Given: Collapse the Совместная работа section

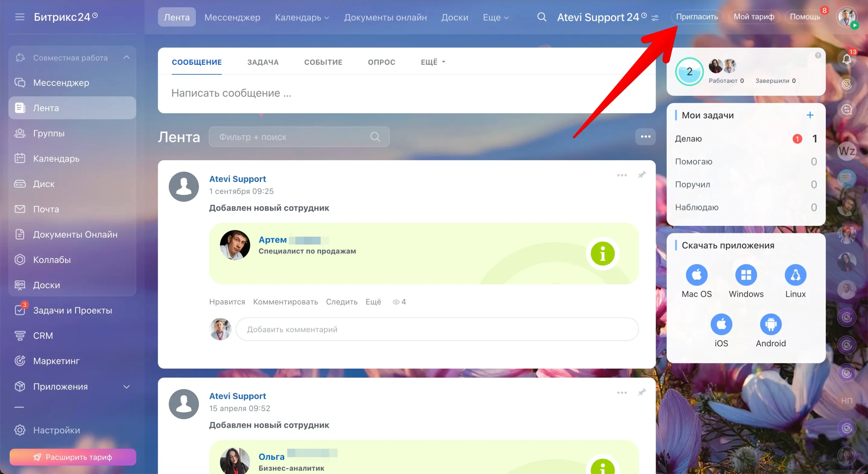Looking at the screenshot, I should coord(126,58).
